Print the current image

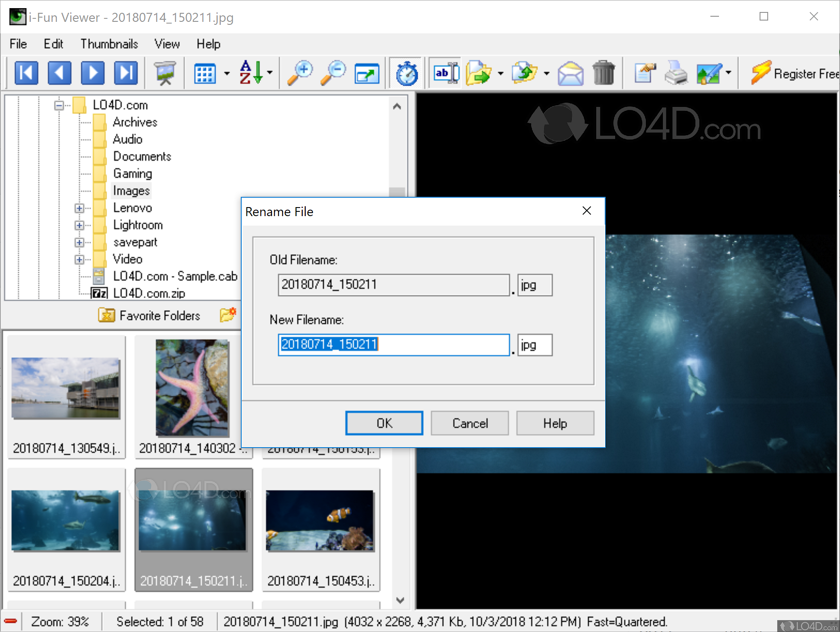[x=676, y=73]
